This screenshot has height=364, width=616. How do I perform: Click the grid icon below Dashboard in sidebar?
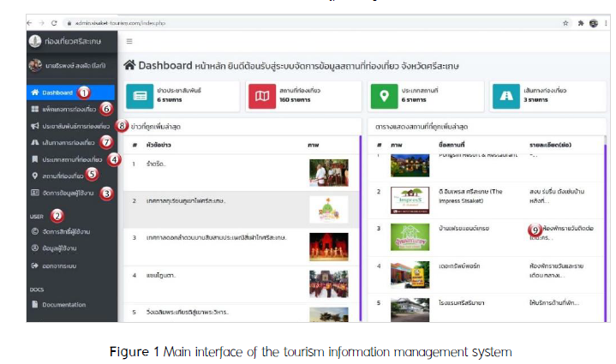pos(34,109)
